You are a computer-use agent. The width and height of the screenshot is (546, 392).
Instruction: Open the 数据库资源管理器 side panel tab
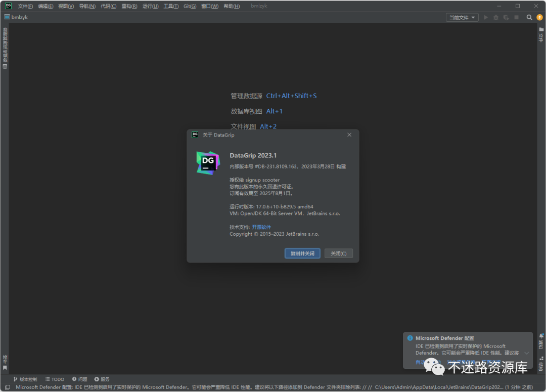(x=5, y=48)
